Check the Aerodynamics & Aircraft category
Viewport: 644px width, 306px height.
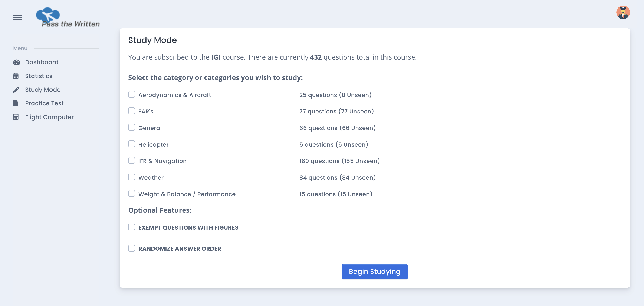[x=131, y=94]
